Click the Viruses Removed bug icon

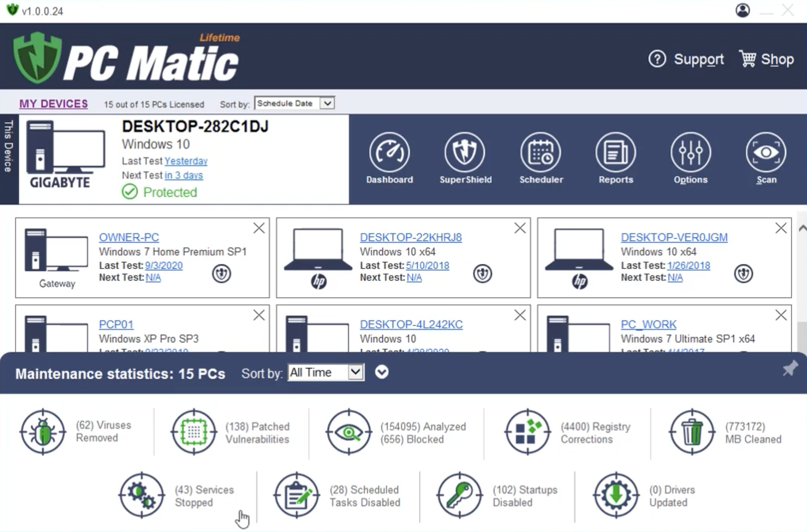pos(43,432)
